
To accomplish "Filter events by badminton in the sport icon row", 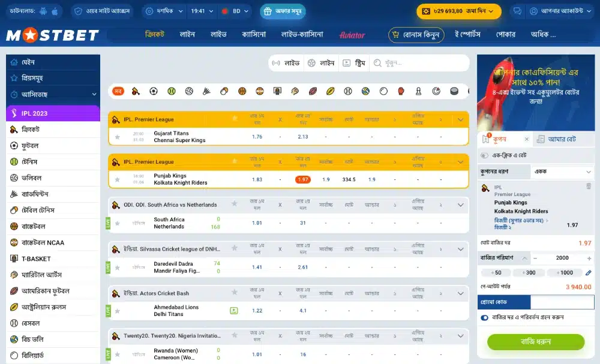I will 206,91.
